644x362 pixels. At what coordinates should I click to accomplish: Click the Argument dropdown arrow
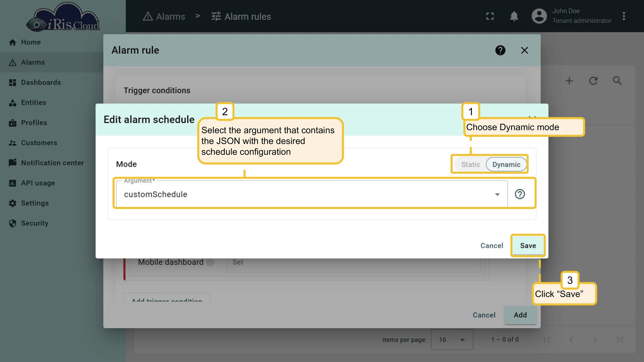pyautogui.click(x=497, y=194)
